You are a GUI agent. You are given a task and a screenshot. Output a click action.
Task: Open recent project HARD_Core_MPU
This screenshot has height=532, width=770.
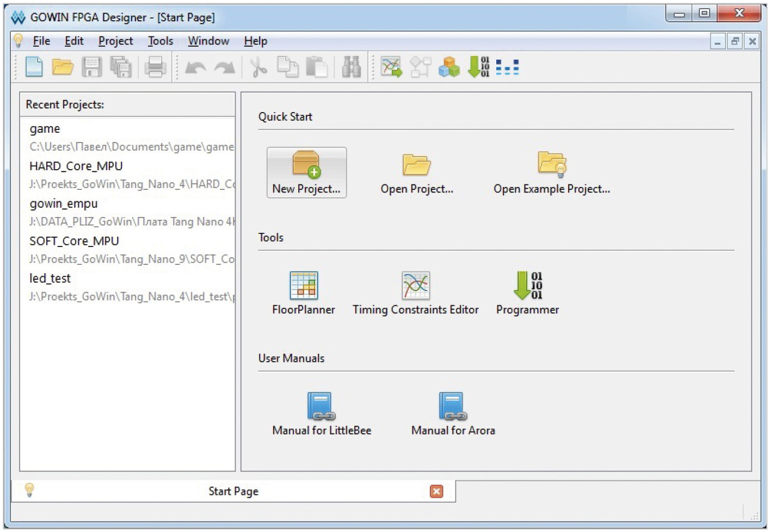coord(76,166)
